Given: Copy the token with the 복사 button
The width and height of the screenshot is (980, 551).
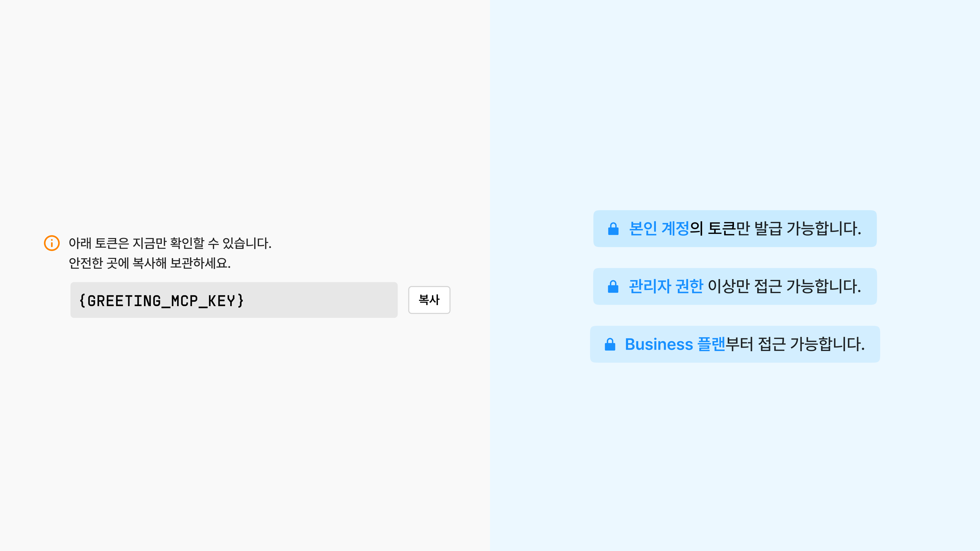Looking at the screenshot, I should click(429, 300).
